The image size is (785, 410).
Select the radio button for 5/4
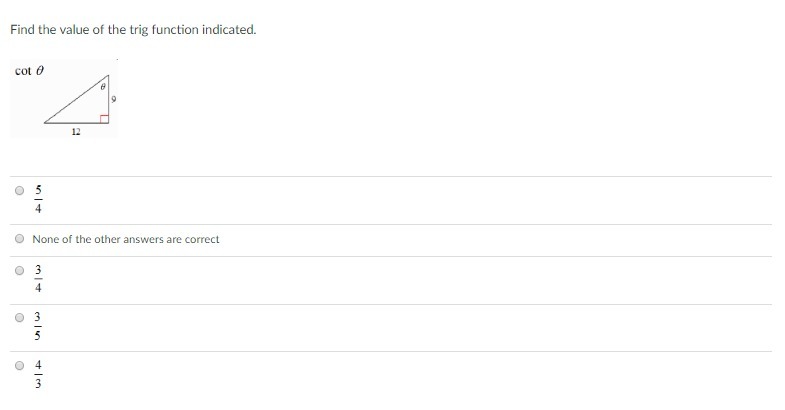pos(19,190)
